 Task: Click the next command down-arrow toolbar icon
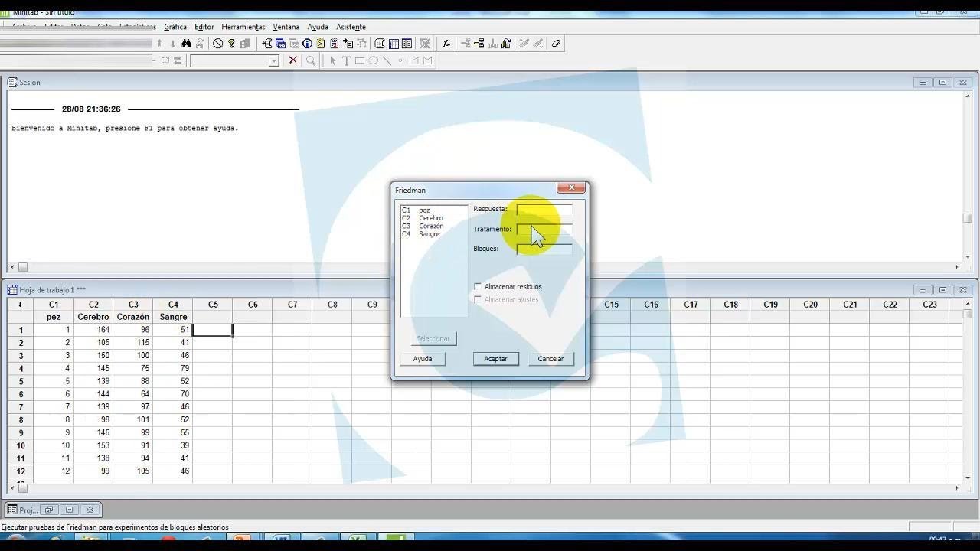pyautogui.click(x=172, y=44)
